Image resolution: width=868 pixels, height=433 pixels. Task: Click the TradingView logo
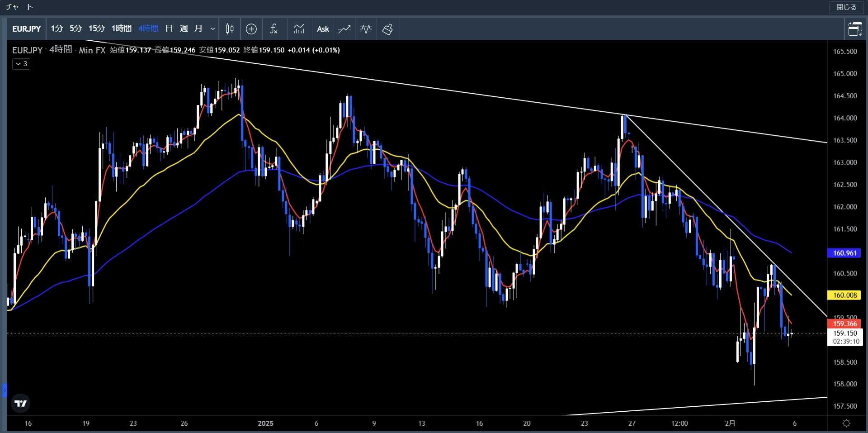coord(20,403)
